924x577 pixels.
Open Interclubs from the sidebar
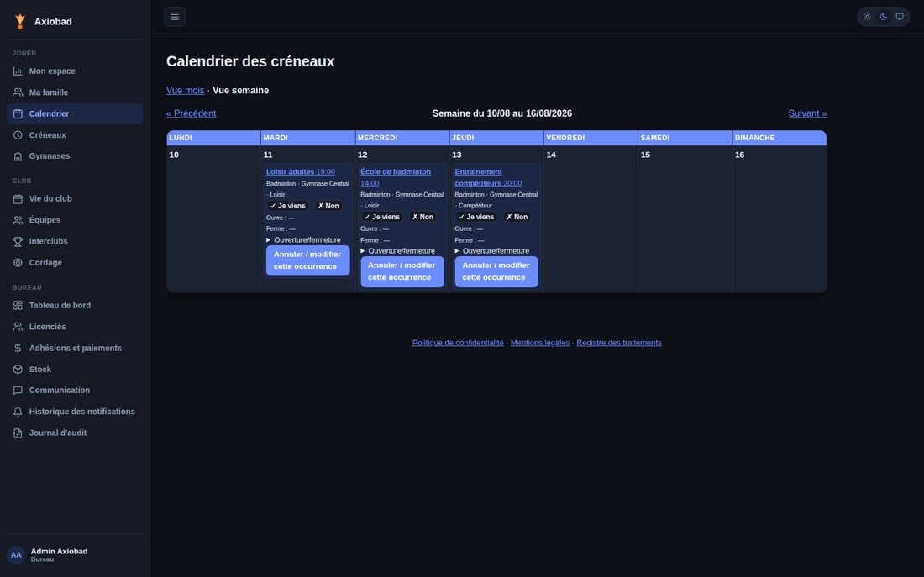[x=75, y=241]
